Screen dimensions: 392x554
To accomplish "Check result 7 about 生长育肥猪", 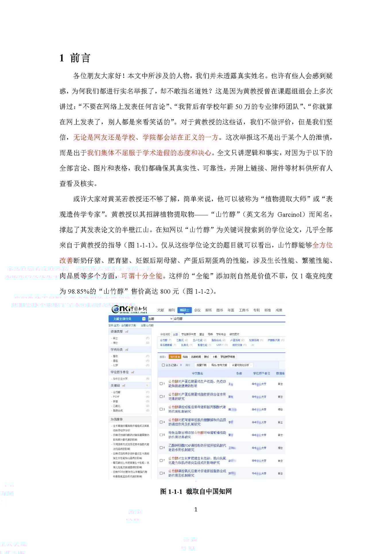I will [x=161, y=460].
